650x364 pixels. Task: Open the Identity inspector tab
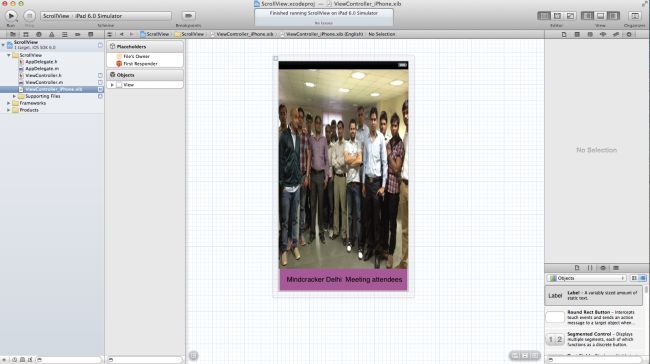click(590, 34)
